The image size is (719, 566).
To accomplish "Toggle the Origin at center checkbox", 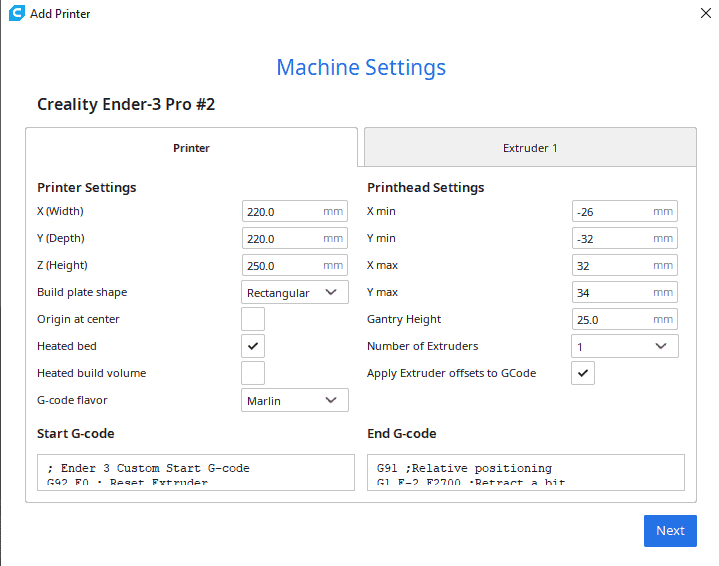I will click(253, 319).
